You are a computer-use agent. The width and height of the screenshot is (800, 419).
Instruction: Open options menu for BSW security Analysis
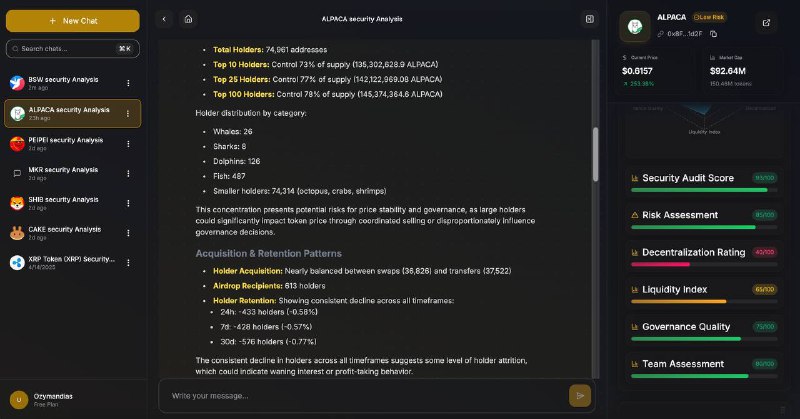(128, 83)
